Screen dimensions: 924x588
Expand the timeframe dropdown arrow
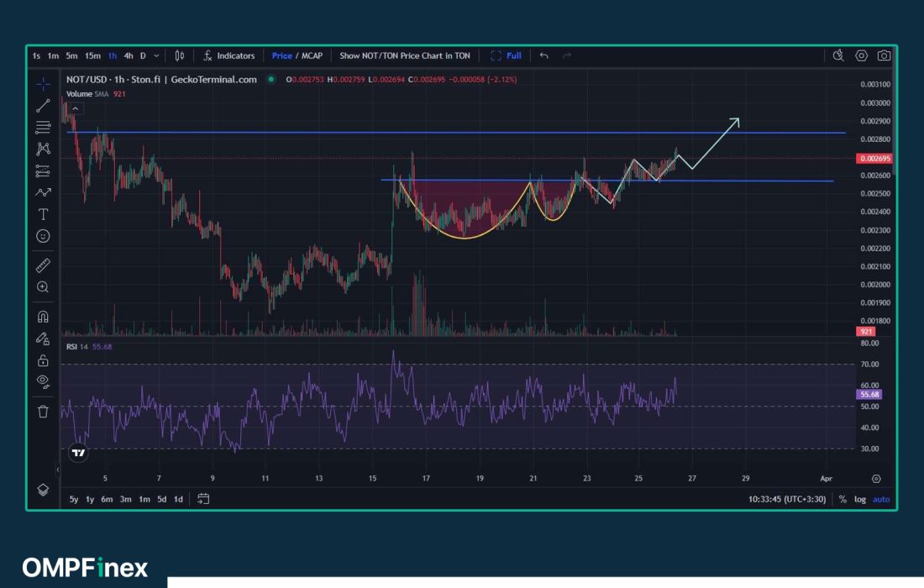tap(156, 55)
